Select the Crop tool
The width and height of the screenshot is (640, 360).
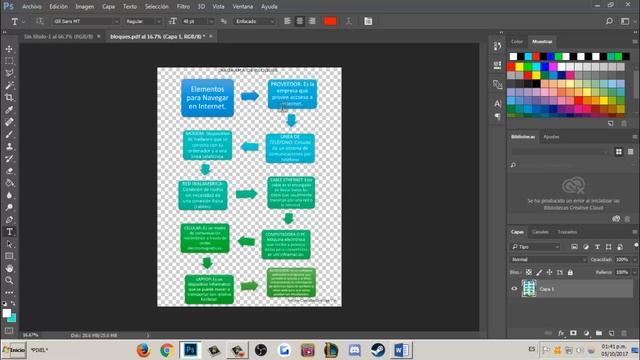(x=9, y=98)
